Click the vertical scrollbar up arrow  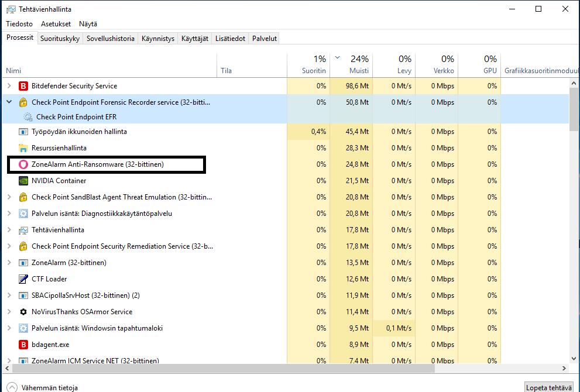[x=574, y=83]
